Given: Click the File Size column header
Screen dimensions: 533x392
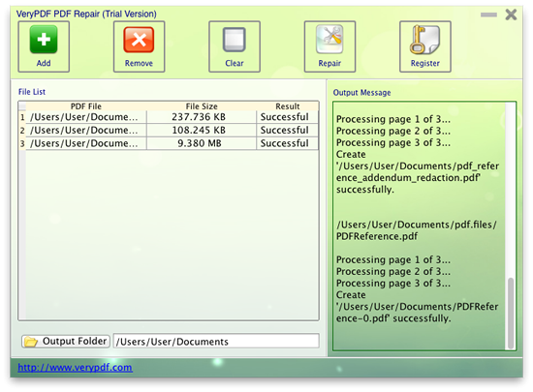Looking at the screenshot, I should tap(202, 106).
